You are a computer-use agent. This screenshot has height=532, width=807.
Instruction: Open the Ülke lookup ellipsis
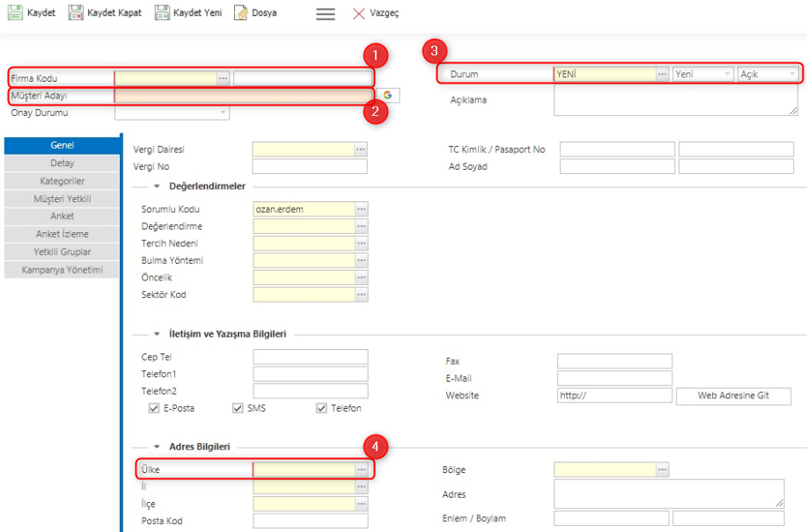[362, 469]
